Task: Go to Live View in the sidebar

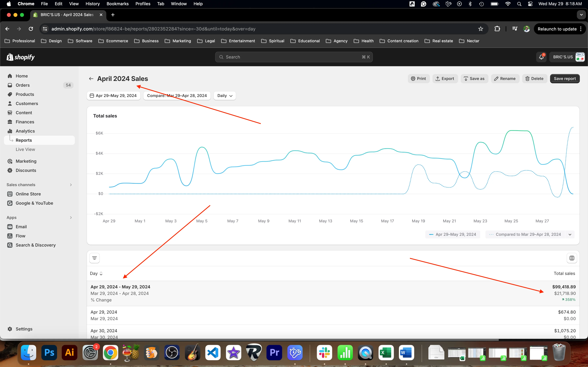Action: click(x=25, y=149)
